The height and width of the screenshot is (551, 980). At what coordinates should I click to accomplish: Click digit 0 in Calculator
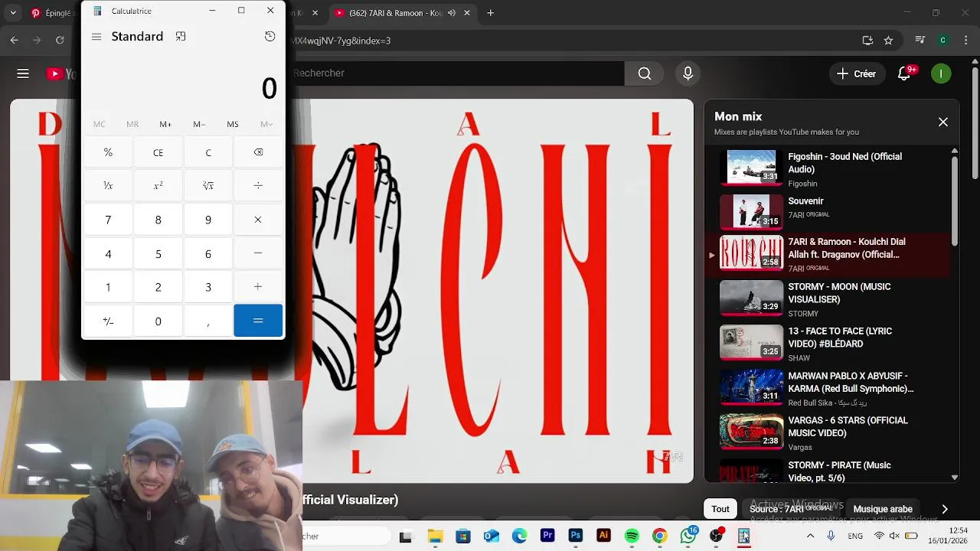pos(158,321)
